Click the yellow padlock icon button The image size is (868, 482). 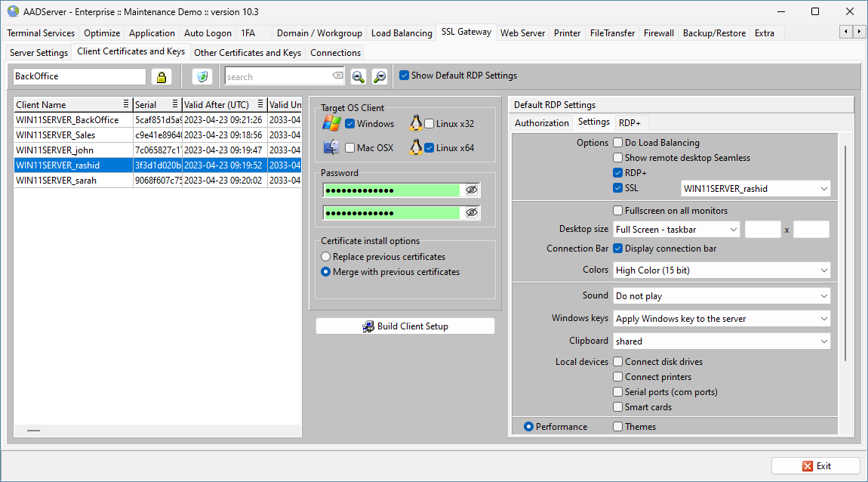point(161,76)
